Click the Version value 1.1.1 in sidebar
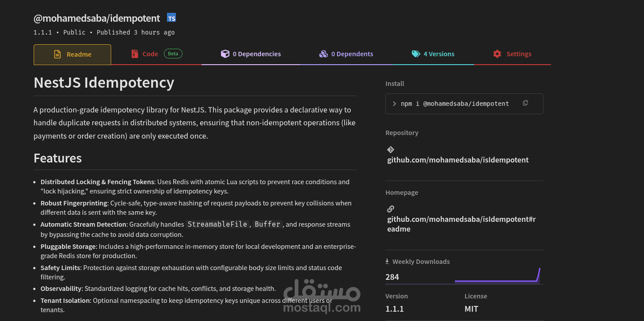Image resolution: width=644 pixels, height=321 pixels. tap(395, 309)
